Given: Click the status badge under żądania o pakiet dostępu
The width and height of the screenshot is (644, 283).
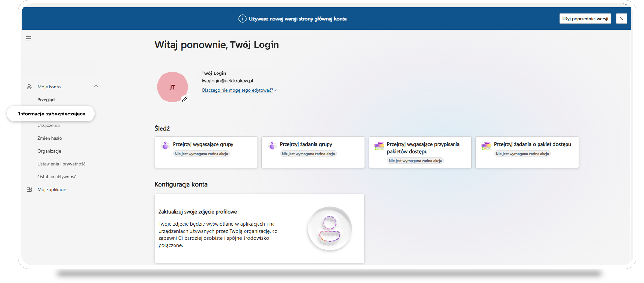Looking at the screenshot, I should [522, 154].
